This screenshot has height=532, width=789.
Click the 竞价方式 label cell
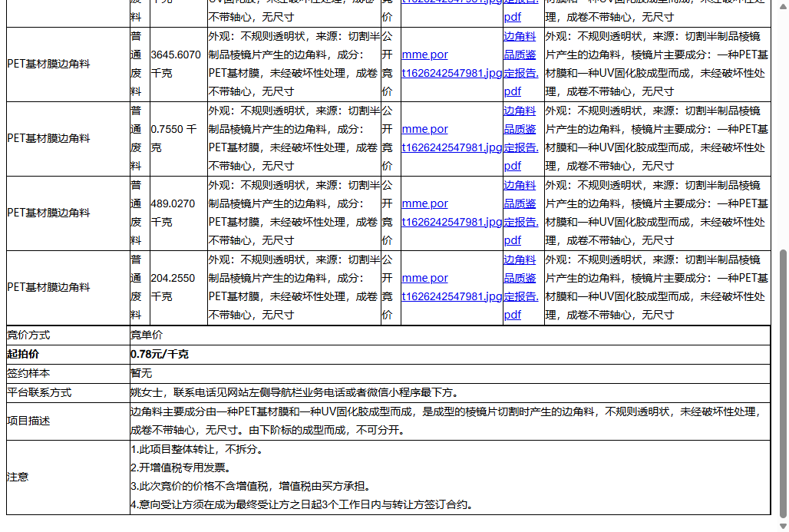(68, 335)
